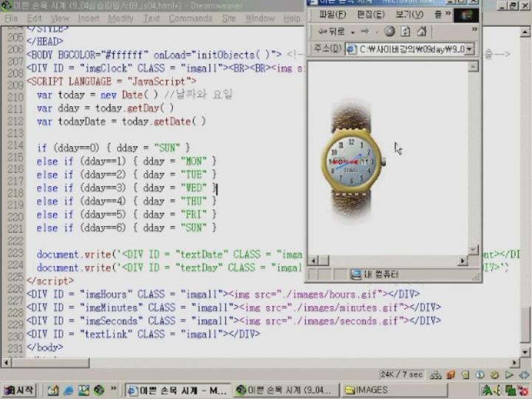The height and width of the screenshot is (399, 532).
Task: Switch to the IMAGES folder taskbar button
Action: pyautogui.click(x=395, y=391)
